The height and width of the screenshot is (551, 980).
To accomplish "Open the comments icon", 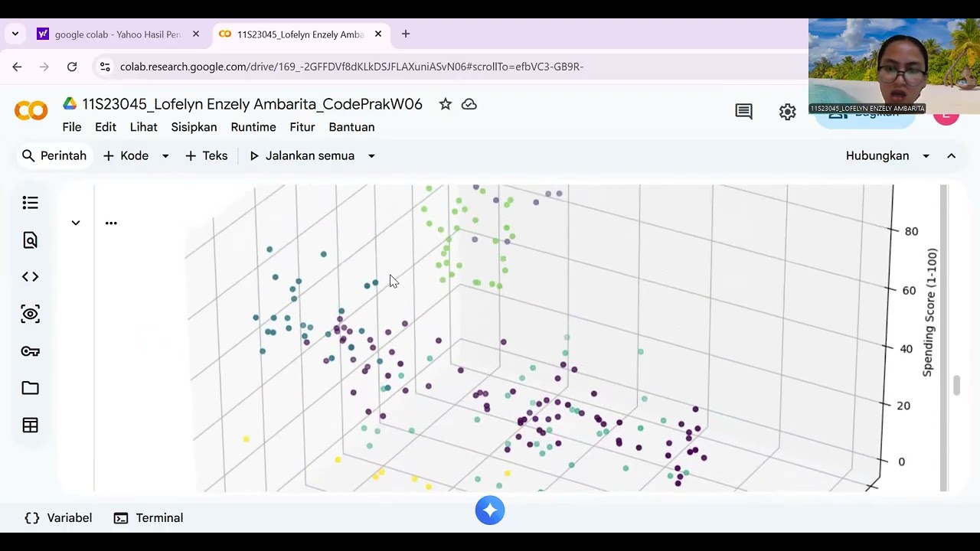I will pos(743,112).
